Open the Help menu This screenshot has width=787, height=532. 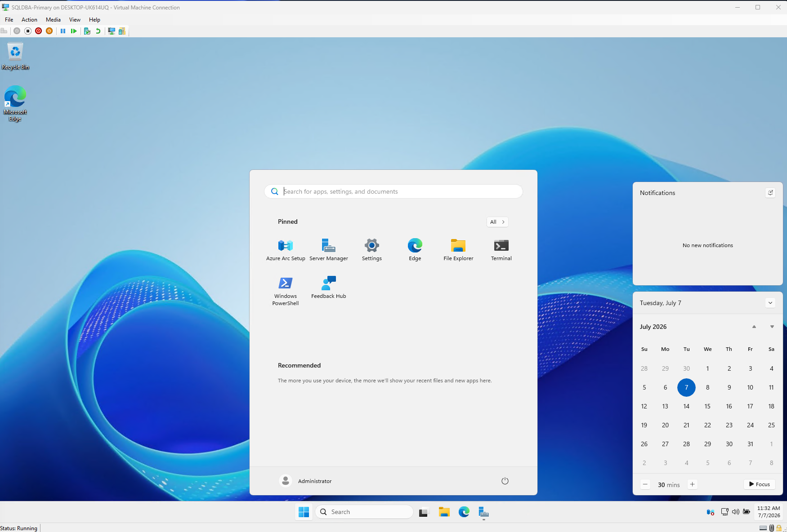94,20
